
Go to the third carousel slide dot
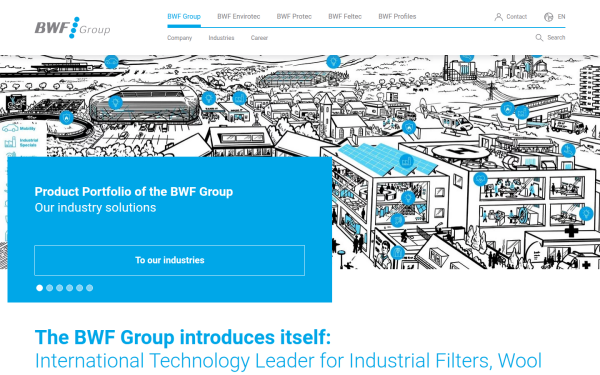59,288
